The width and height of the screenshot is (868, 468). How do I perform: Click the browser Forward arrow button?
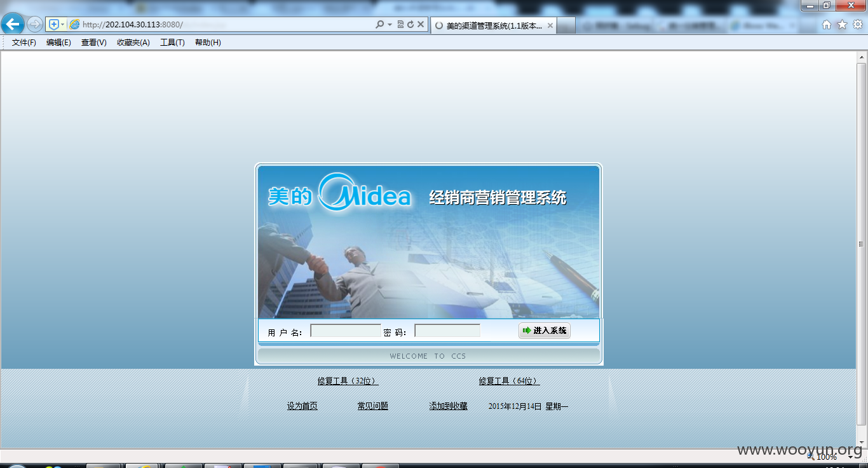pyautogui.click(x=35, y=24)
